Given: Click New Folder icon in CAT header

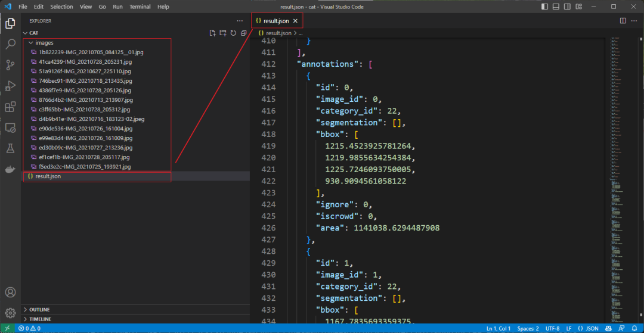Looking at the screenshot, I should pyautogui.click(x=222, y=33).
